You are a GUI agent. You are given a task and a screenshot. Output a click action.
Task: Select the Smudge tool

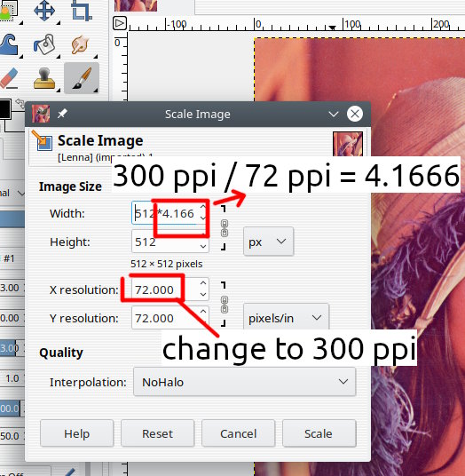tap(80, 44)
